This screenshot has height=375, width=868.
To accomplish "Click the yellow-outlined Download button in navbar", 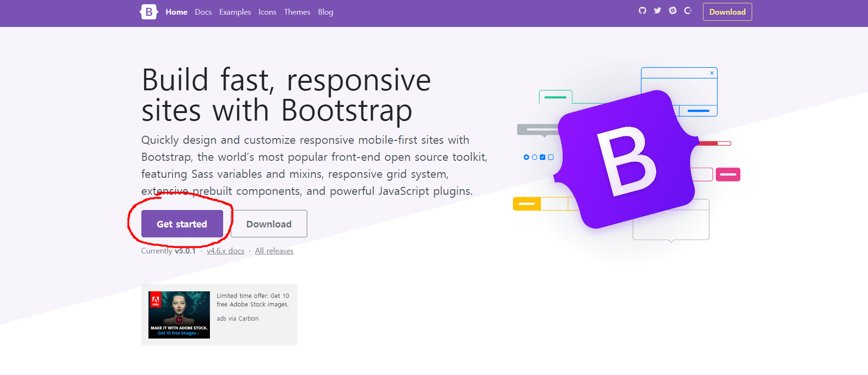I will 727,12.
